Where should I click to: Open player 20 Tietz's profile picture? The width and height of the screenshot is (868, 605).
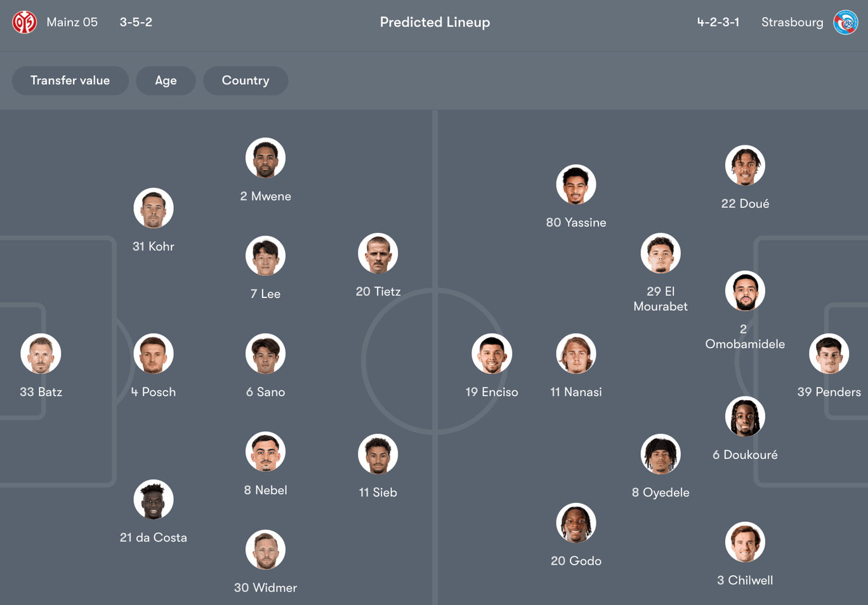click(378, 252)
